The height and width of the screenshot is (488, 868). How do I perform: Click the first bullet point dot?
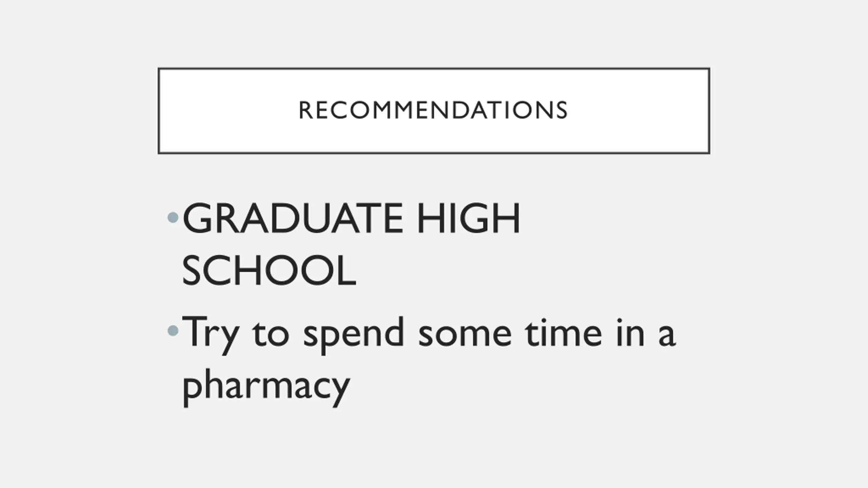click(x=173, y=218)
